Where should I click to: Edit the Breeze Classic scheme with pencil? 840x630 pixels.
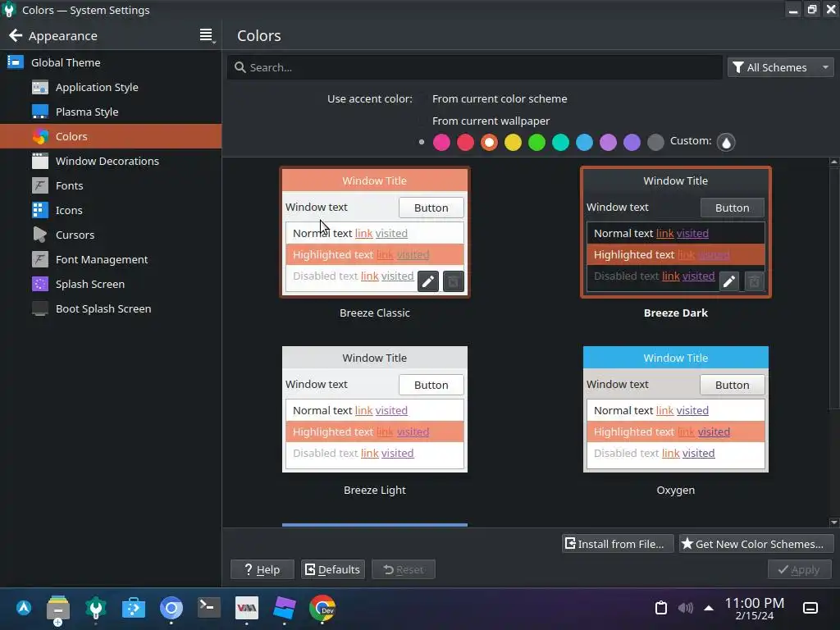tap(428, 281)
